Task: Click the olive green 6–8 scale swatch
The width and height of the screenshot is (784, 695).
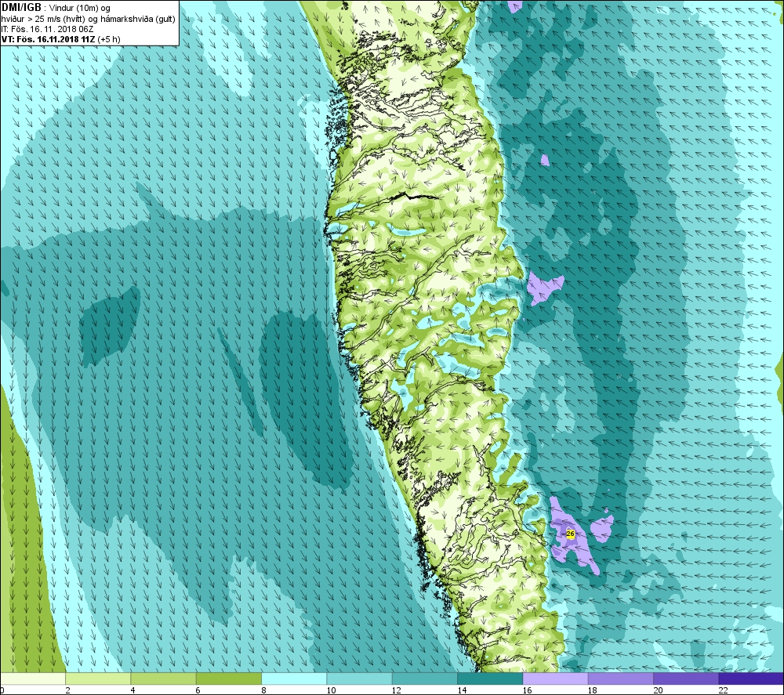Action: coord(228,679)
